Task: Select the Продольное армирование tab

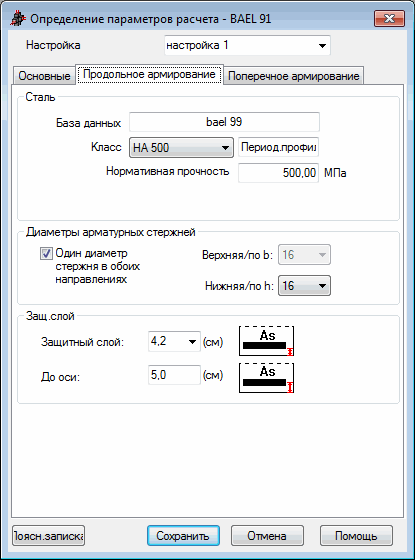Action: 149,74
